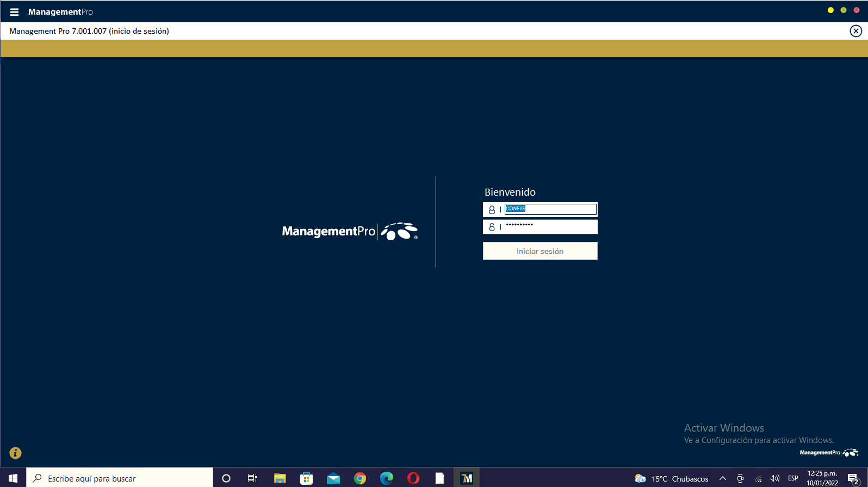Open the notification center icon
The height and width of the screenshot is (487, 868).
tap(853, 478)
